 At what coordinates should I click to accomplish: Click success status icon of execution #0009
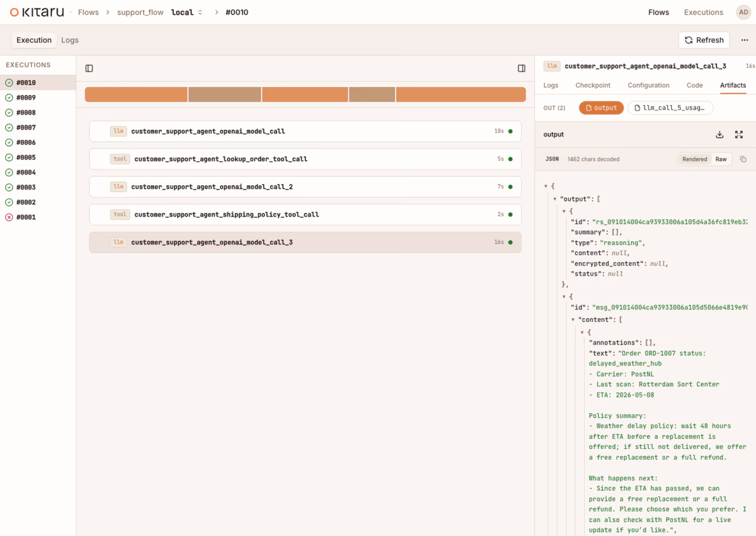coord(9,98)
